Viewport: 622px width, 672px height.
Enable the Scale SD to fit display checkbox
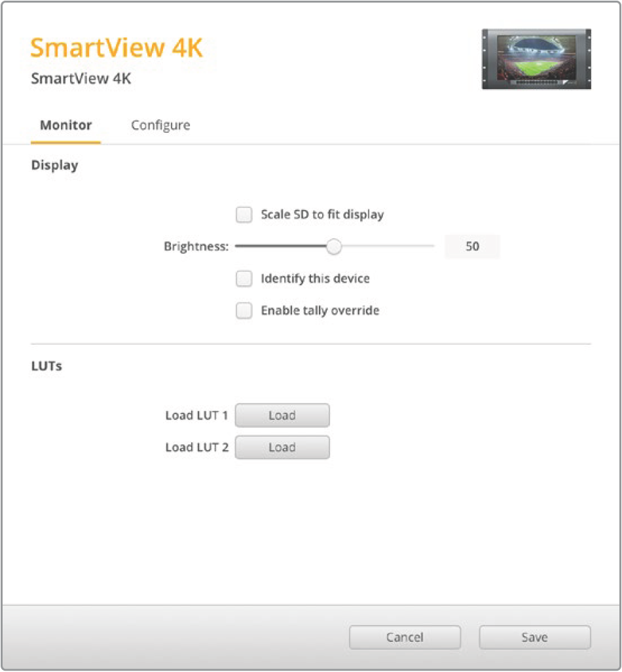[244, 215]
